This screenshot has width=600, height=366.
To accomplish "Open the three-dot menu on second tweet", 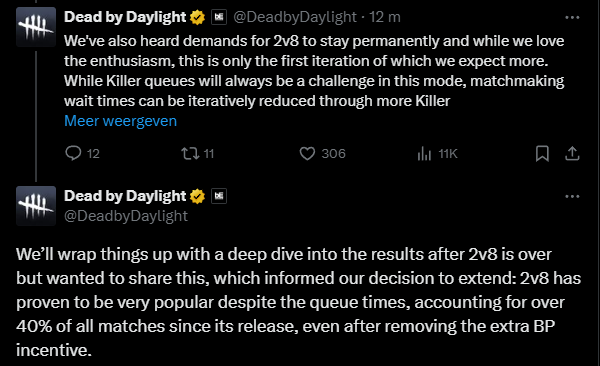I will tap(572, 196).
